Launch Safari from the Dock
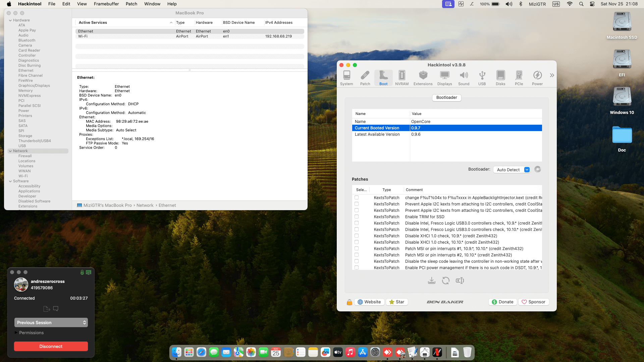The height and width of the screenshot is (362, 644). pos(201,352)
